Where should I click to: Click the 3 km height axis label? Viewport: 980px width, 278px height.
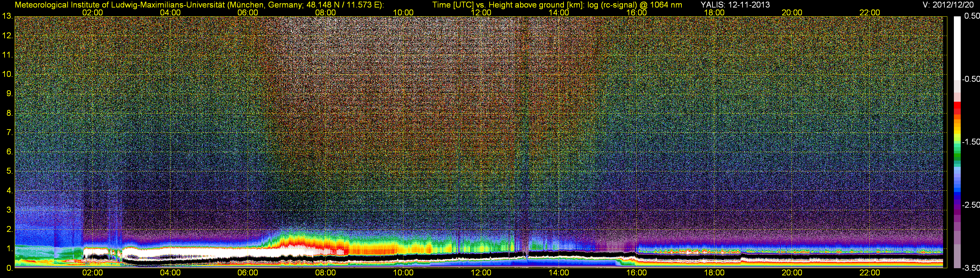[x=9, y=210]
